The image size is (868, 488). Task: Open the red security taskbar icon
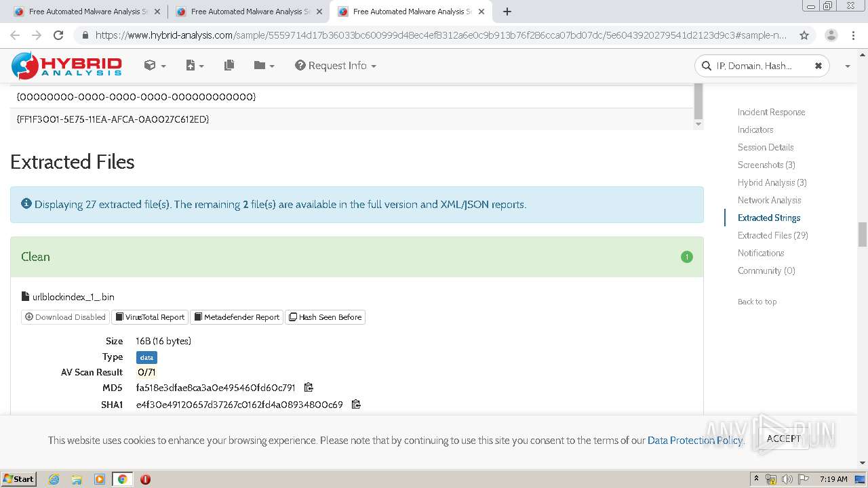pos(145,479)
